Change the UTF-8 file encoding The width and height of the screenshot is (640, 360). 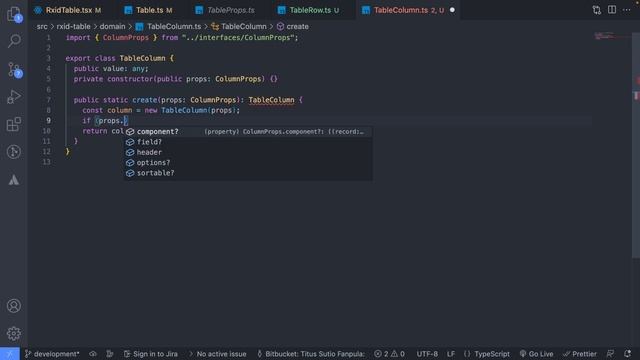tap(427, 354)
